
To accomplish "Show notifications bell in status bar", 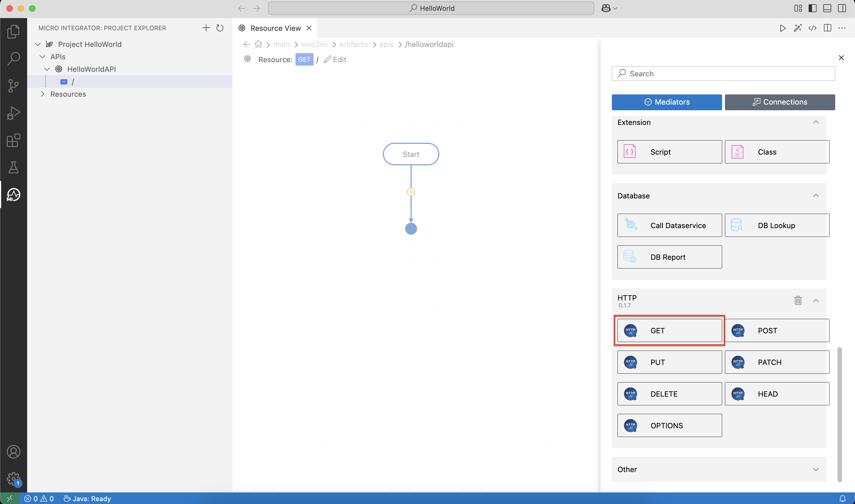I will [x=843, y=499].
